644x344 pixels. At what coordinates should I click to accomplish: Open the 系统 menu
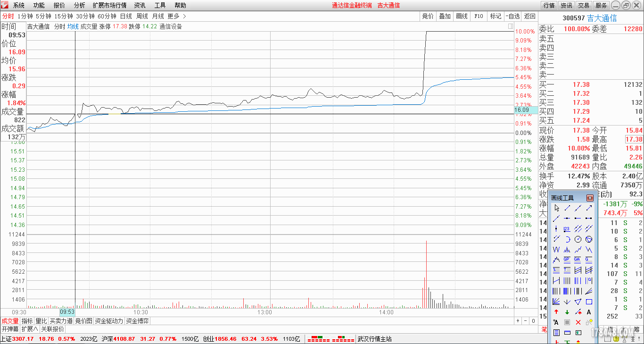tap(19, 5)
